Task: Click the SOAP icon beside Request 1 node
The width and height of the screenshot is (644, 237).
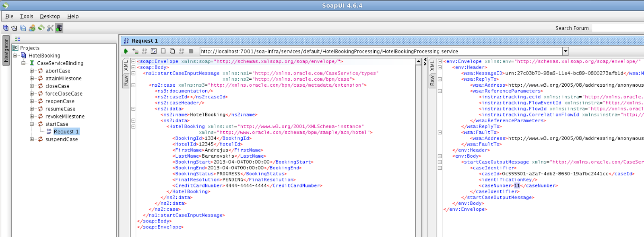Action: point(49,131)
